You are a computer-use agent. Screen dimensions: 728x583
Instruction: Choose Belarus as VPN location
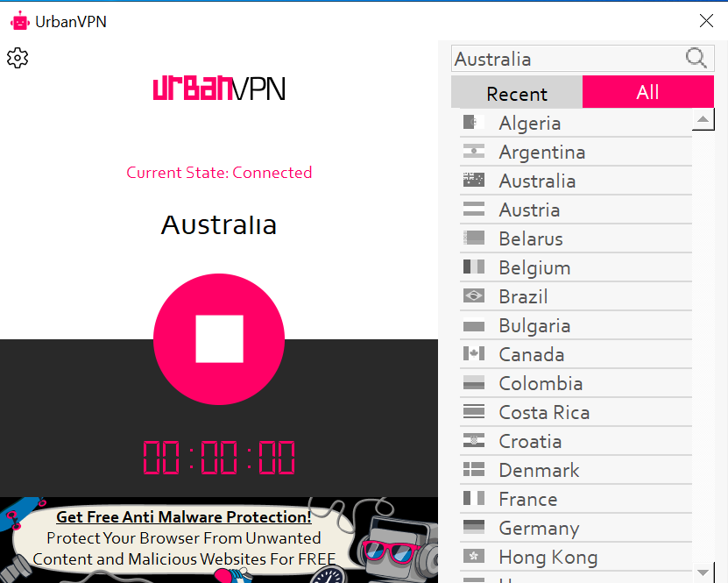[x=576, y=238]
